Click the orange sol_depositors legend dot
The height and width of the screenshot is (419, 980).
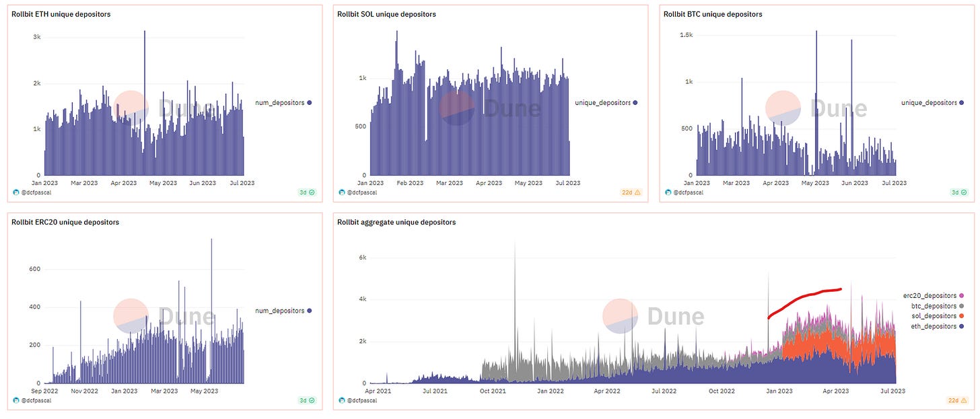tap(961, 316)
